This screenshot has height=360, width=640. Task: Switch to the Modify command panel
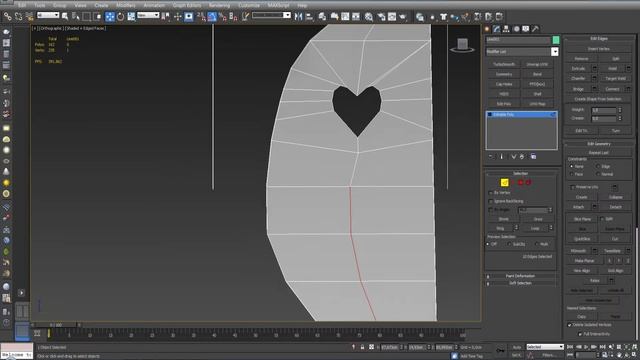pyautogui.click(x=497, y=29)
